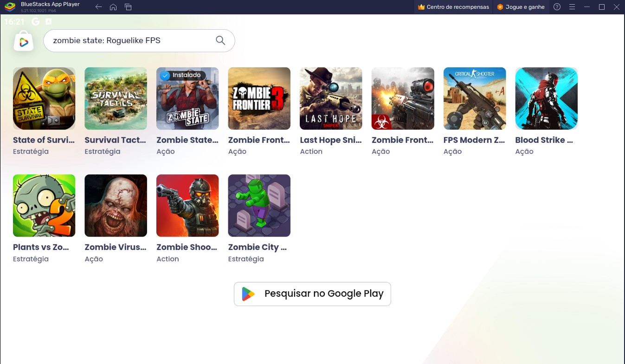Screen dimensions: 625x364
Task: Click the Instalado badge on Zombie State
Action: [182, 75]
